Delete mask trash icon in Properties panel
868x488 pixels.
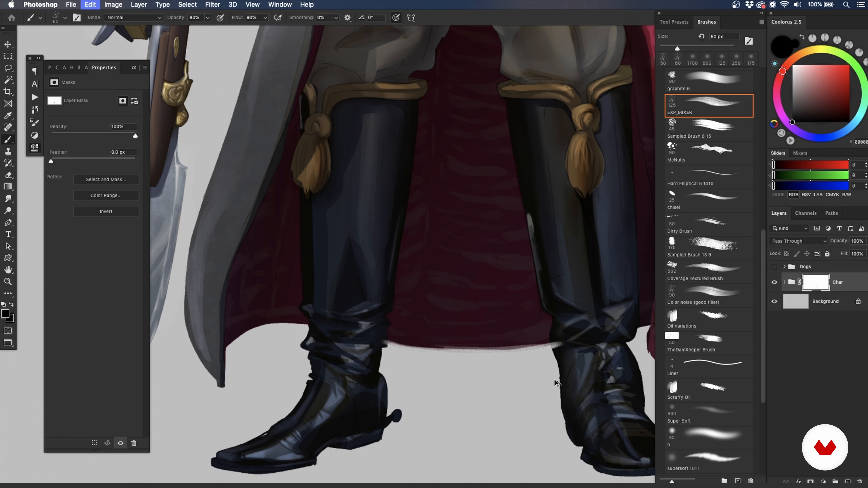pyautogui.click(x=134, y=443)
